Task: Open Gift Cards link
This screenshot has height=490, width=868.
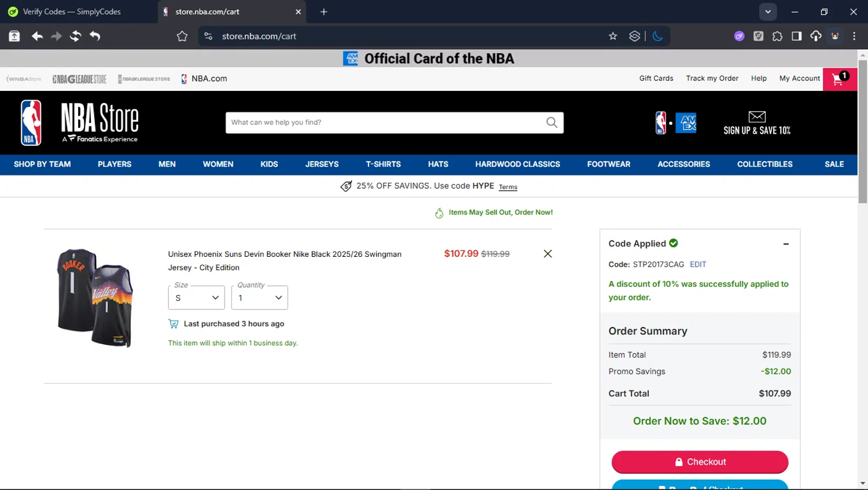Action: (x=656, y=79)
